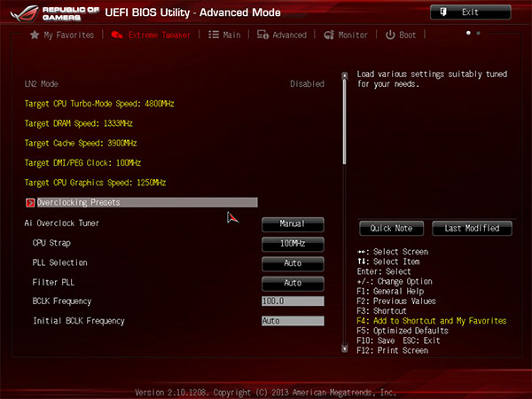Select the CPU Strap label
The image size is (532, 399).
pos(51,243)
